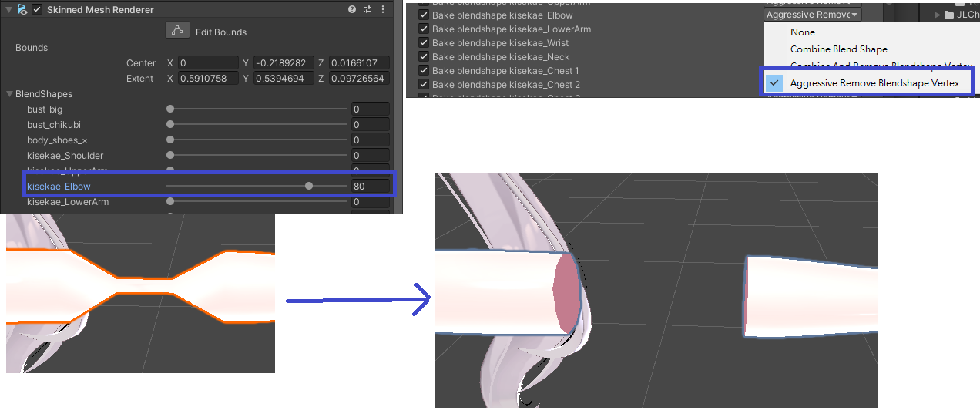
Task: Click the kisekae_Shoulder blendshape slider
Action: 257,156
